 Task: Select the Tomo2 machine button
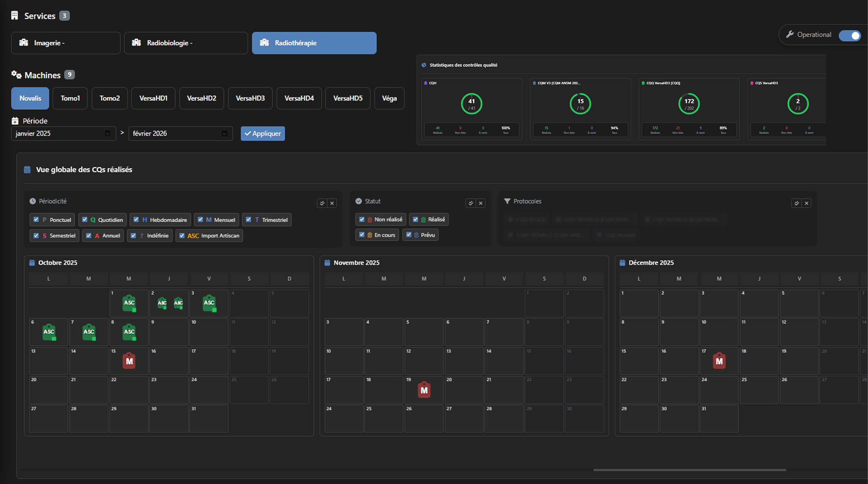[x=109, y=98]
